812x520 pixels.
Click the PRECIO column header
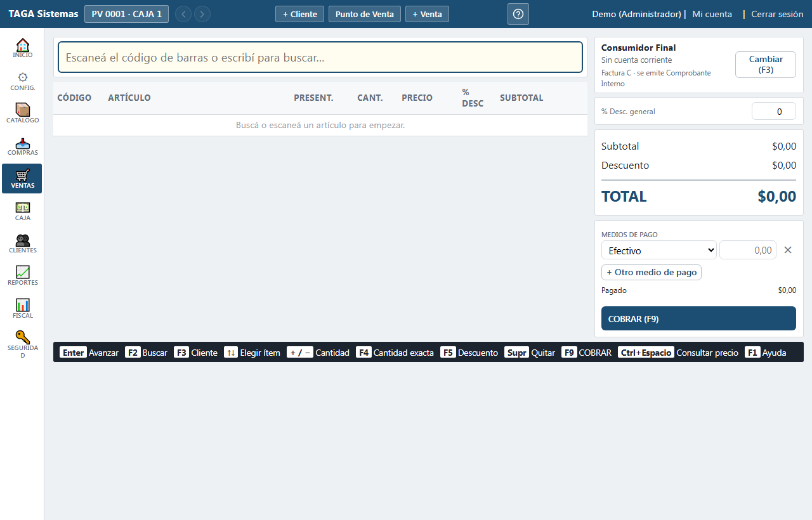[417, 98]
